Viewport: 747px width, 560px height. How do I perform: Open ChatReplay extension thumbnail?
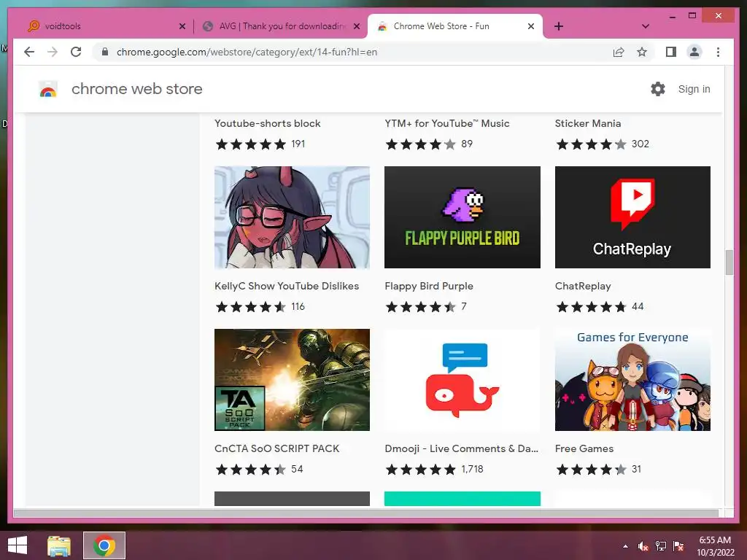[x=632, y=217]
